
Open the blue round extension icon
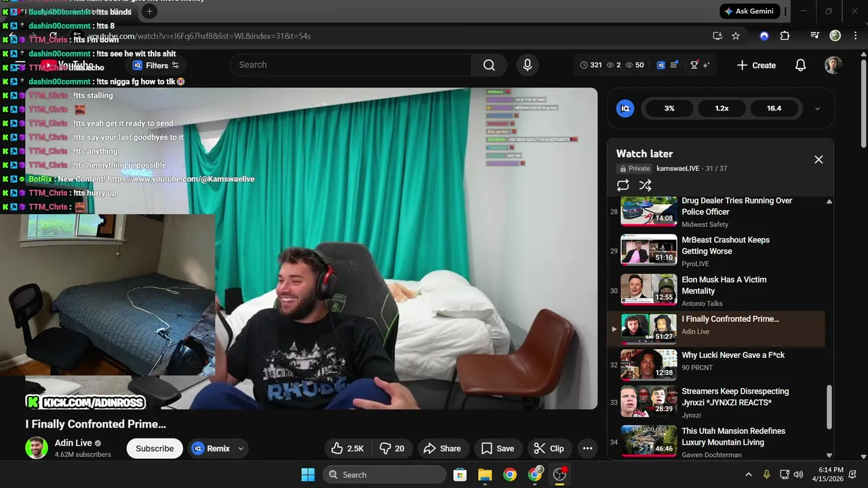tap(764, 36)
